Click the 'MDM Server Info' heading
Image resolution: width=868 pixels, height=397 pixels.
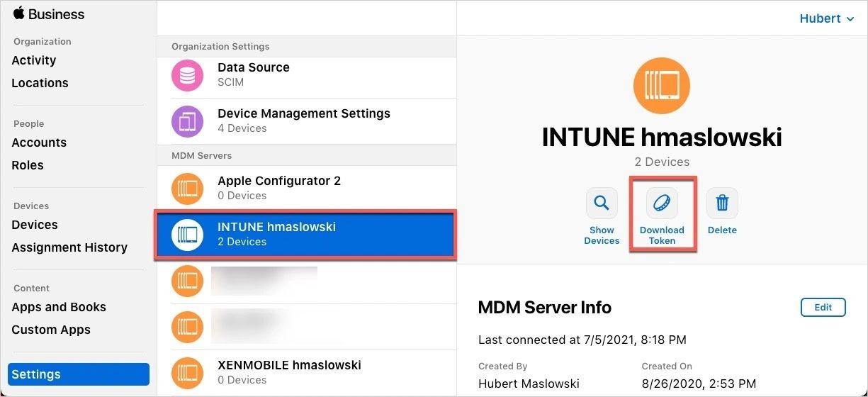click(545, 307)
